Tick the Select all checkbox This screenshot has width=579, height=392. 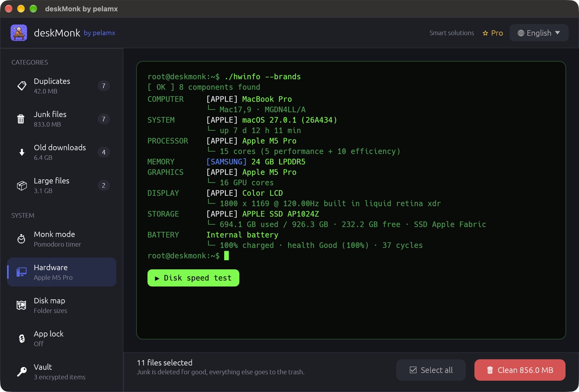click(x=413, y=370)
